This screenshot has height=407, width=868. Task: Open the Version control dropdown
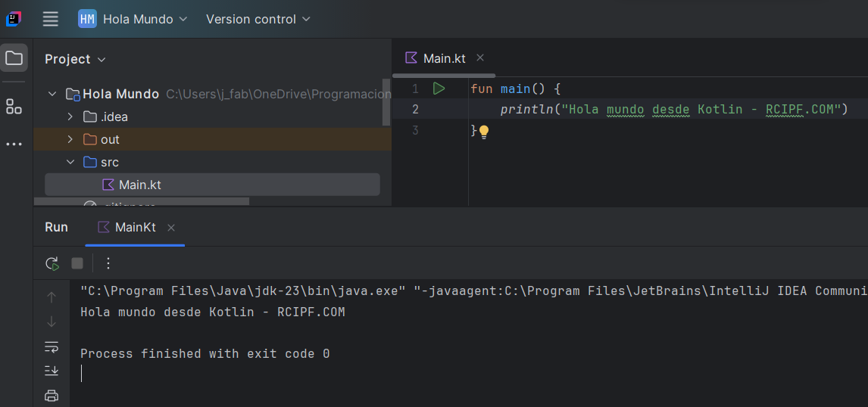point(258,19)
